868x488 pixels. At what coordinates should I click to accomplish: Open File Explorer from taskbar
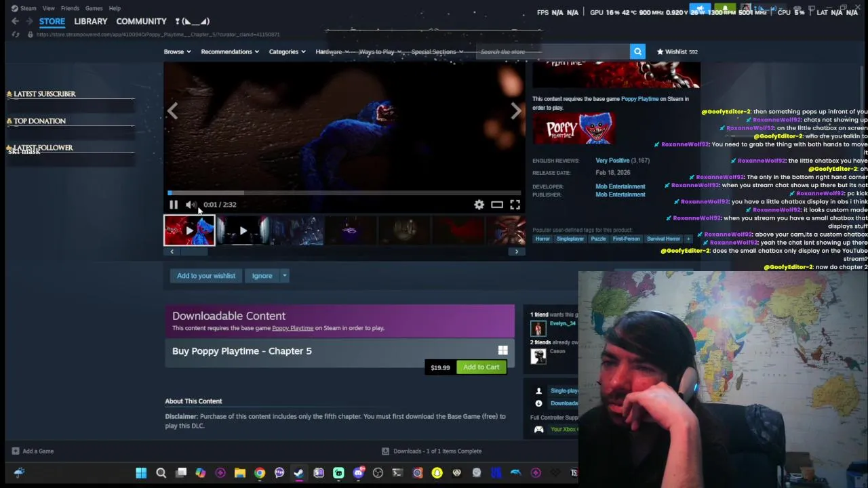click(x=240, y=473)
